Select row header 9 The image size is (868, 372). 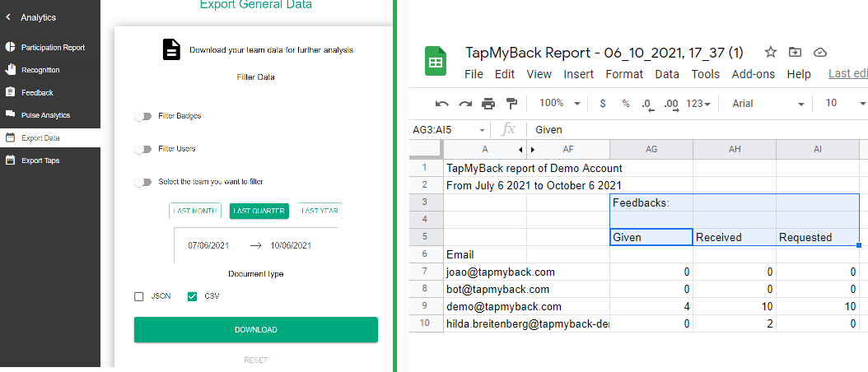(425, 306)
